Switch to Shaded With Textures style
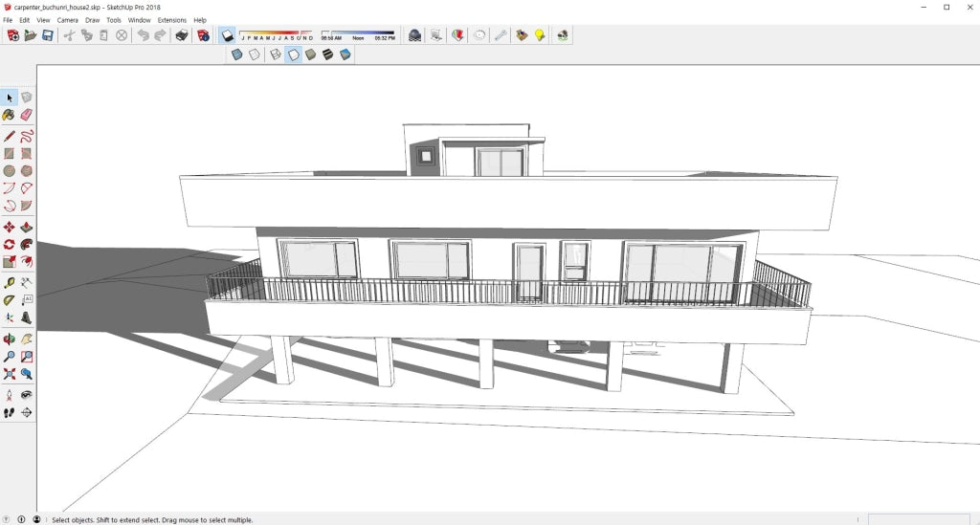 pos(327,55)
